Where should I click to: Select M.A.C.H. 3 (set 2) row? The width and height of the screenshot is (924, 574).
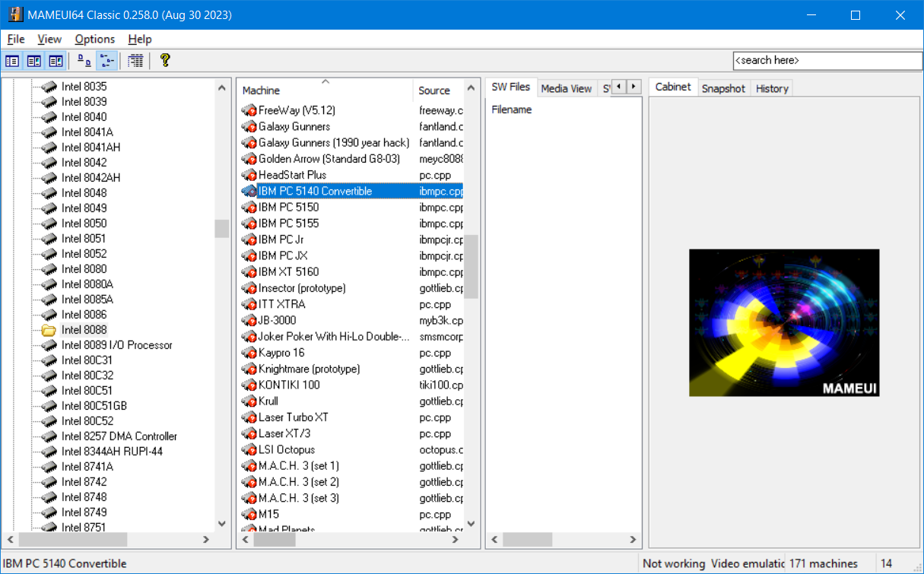coord(351,482)
